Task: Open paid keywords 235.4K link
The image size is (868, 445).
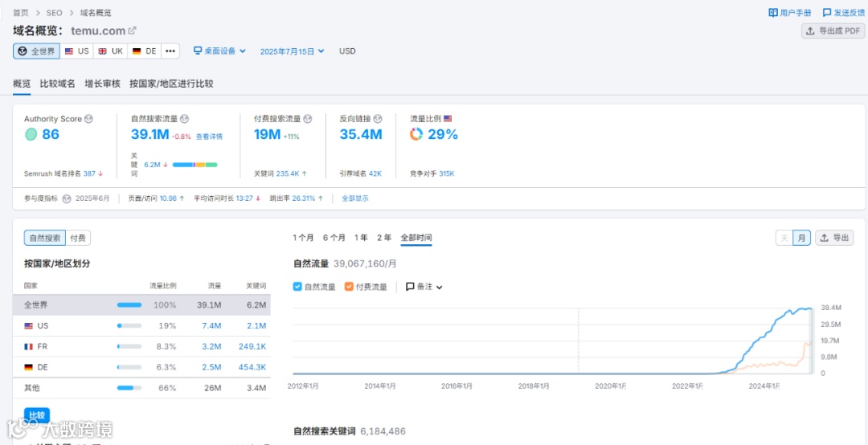Action: coord(288,174)
